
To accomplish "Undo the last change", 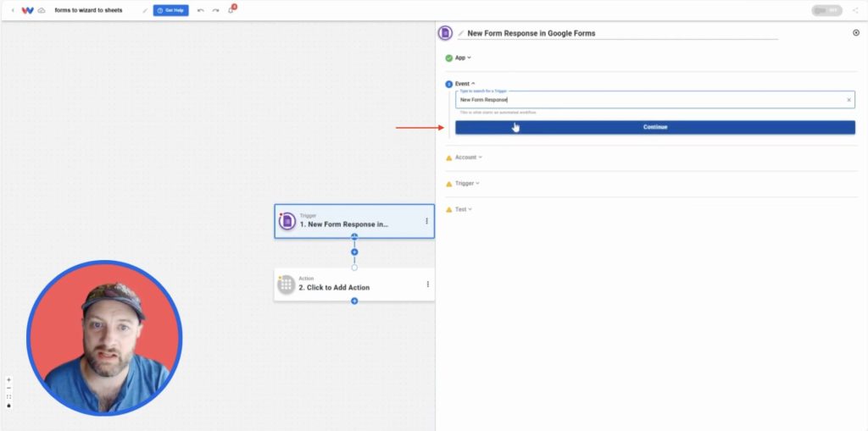I will point(200,10).
